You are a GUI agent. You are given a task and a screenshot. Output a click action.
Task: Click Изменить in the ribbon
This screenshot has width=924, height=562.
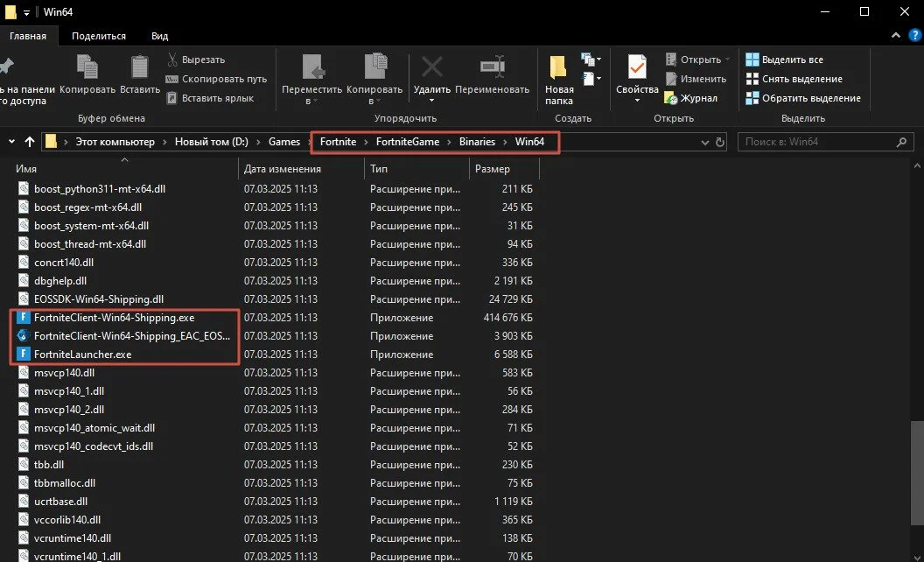[696, 79]
